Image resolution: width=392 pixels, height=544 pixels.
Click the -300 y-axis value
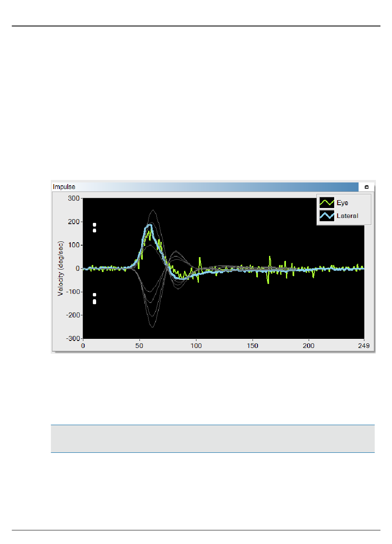click(x=73, y=338)
